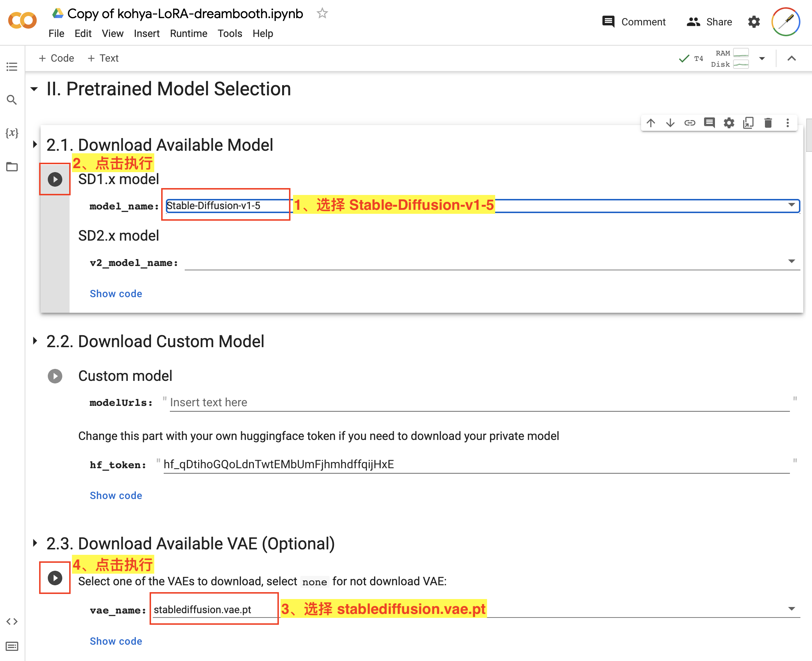
Task: Collapse the Pretrained Model Selection section
Action: click(34, 89)
